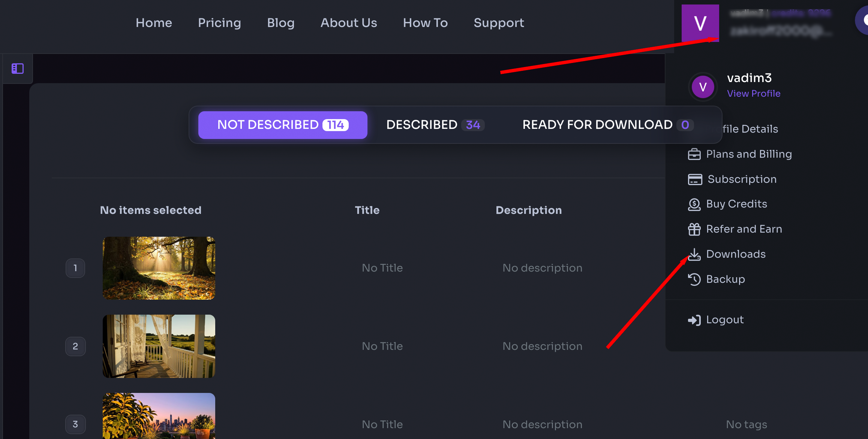Click the View Profile link

tap(754, 94)
